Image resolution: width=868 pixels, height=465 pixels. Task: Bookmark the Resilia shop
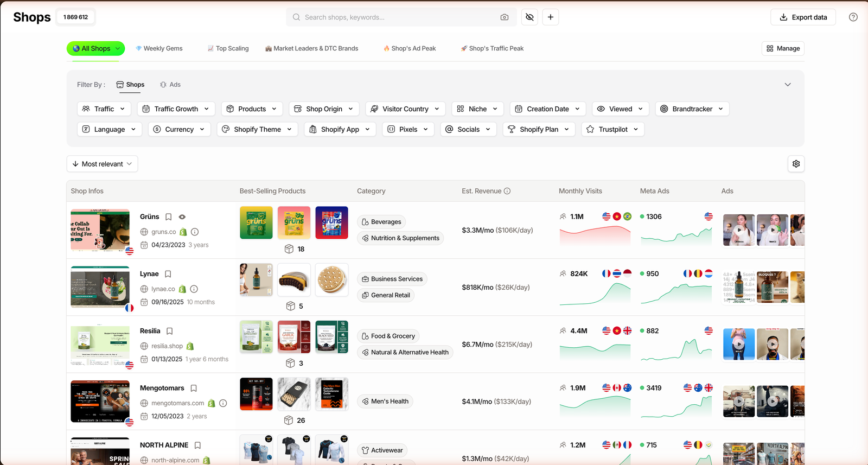click(x=170, y=331)
